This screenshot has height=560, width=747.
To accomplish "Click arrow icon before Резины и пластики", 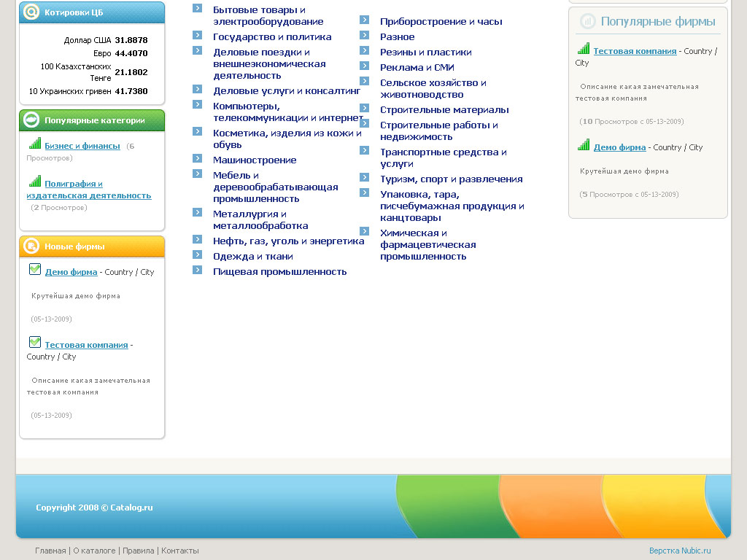I will 365,50.
